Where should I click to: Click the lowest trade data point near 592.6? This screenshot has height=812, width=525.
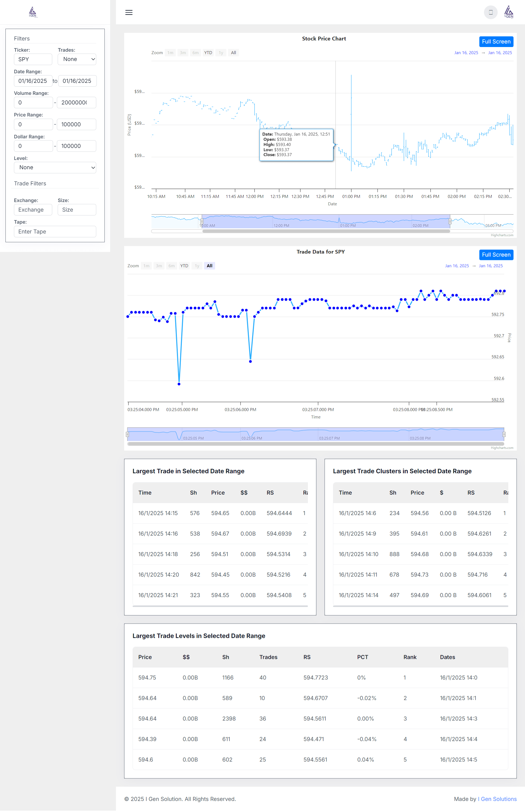click(x=179, y=384)
